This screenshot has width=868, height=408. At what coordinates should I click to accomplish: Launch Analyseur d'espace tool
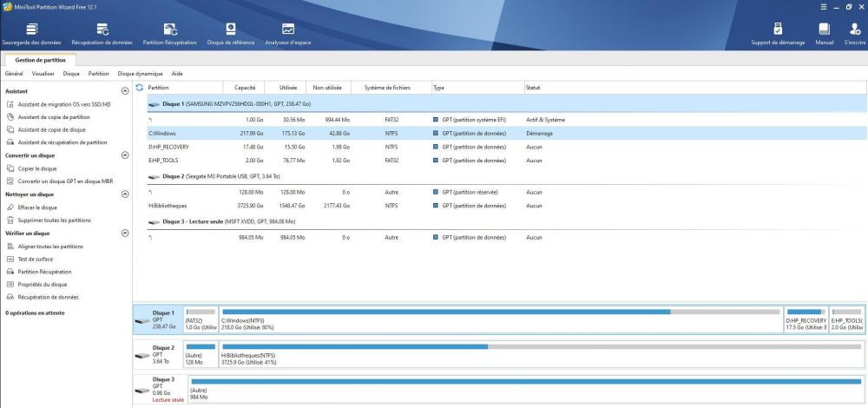pos(287,34)
